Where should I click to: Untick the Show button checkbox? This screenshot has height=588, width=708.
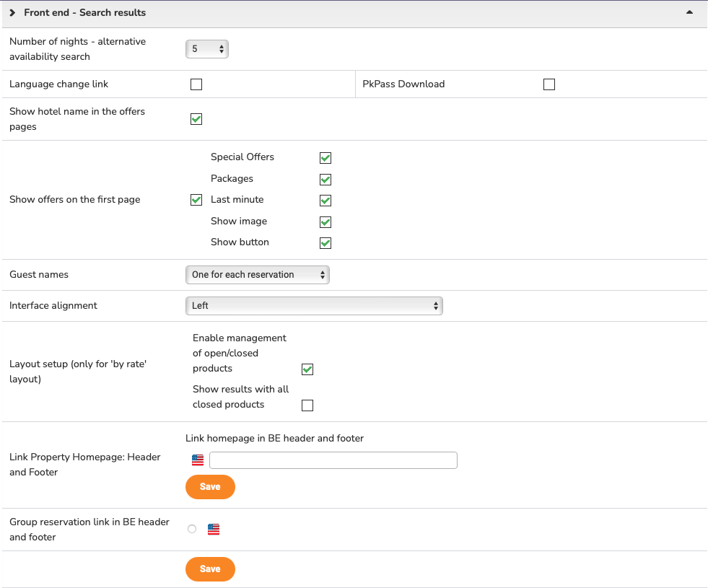pos(325,242)
